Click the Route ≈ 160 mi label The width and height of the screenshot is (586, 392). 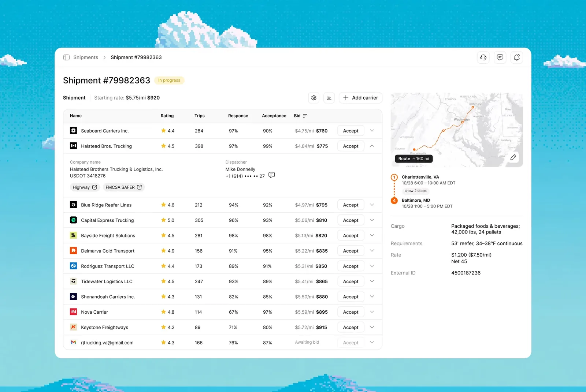coord(413,158)
